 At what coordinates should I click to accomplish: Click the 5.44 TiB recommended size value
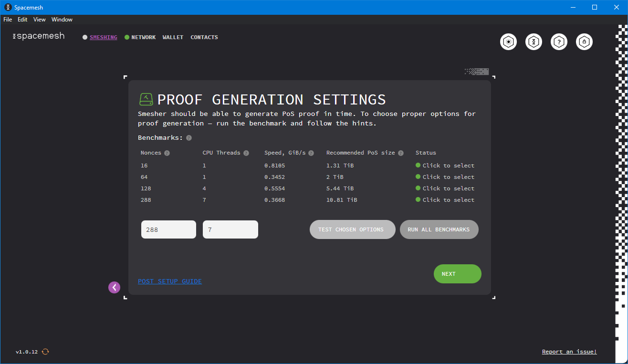coord(340,188)
